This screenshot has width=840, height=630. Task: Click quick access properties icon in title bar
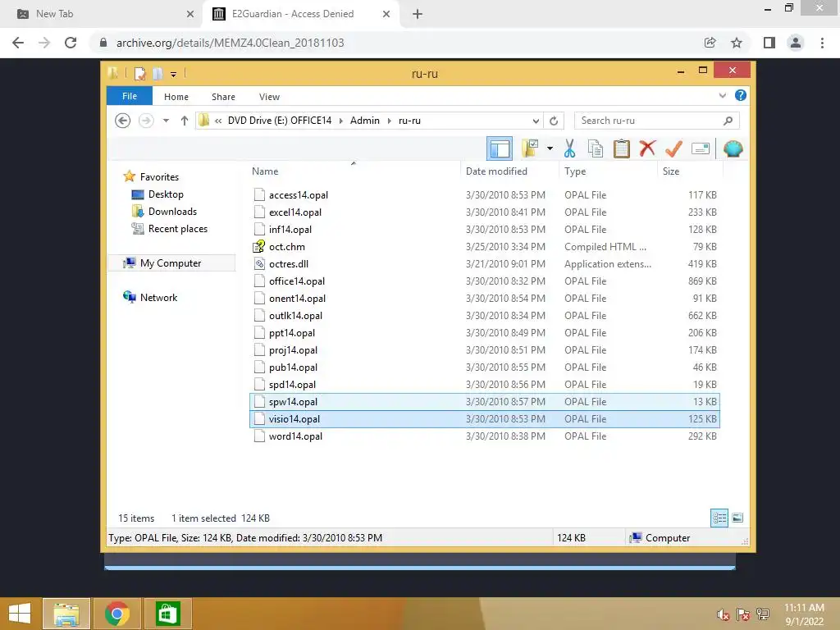pos(140,73)
